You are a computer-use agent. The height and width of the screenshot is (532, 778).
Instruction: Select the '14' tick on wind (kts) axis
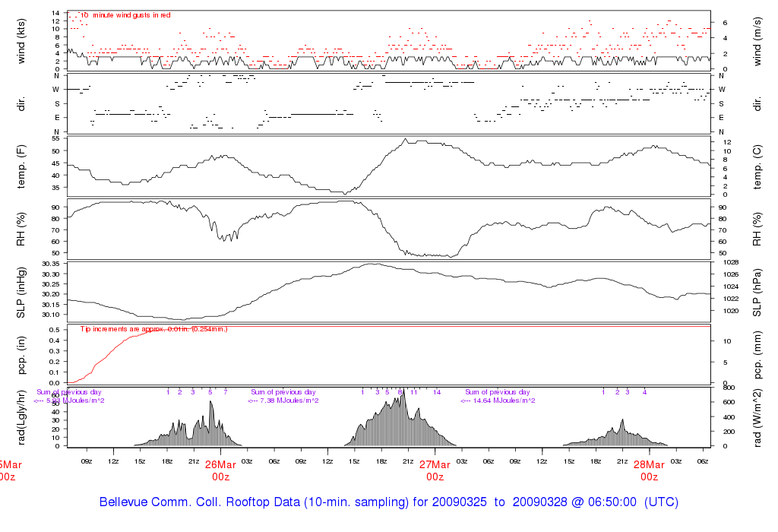click(x=56, y=13)
